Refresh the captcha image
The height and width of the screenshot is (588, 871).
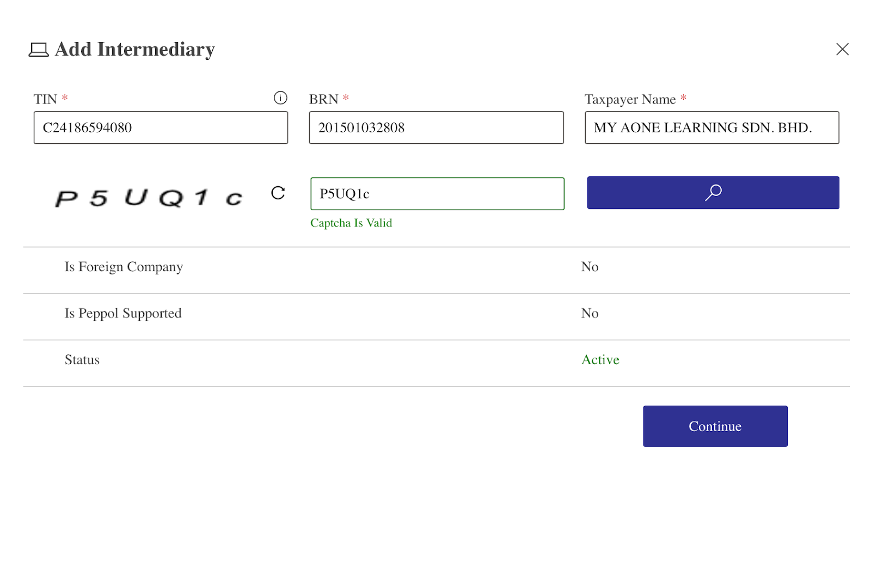tap(278, 193)
